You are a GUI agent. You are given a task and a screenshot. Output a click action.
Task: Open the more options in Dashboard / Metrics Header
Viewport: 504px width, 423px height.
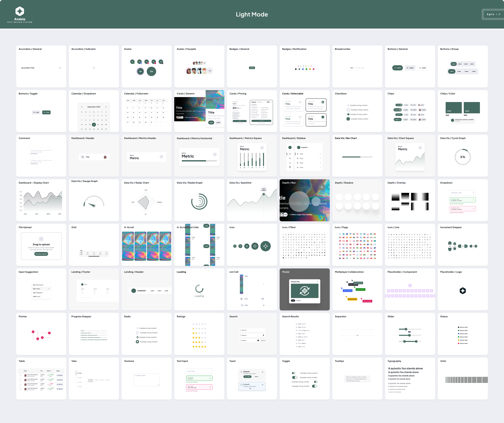[x=161, y=157]
